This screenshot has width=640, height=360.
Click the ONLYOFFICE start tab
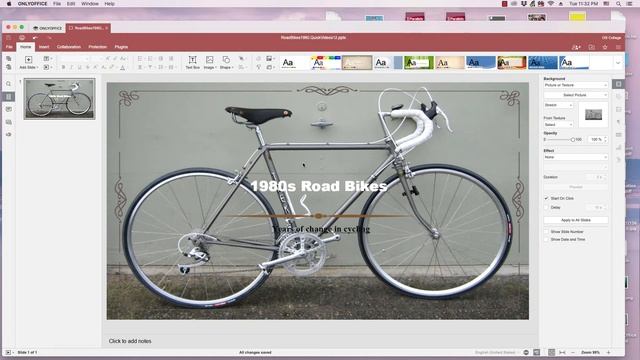(47, 28)
